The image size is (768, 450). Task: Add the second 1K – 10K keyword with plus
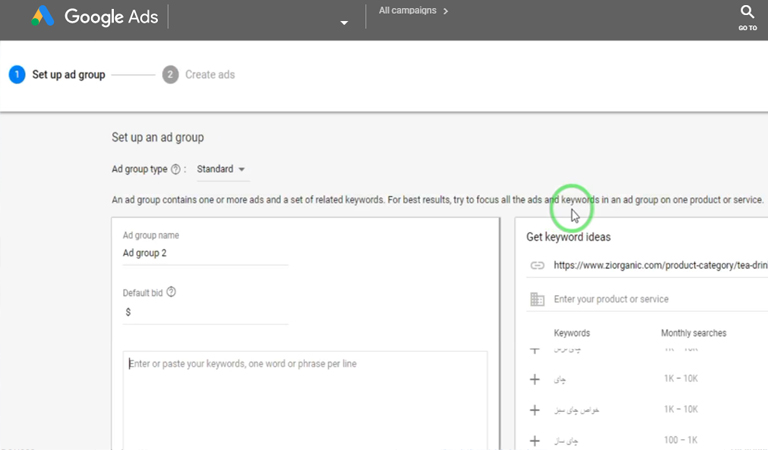pos(535,410)
